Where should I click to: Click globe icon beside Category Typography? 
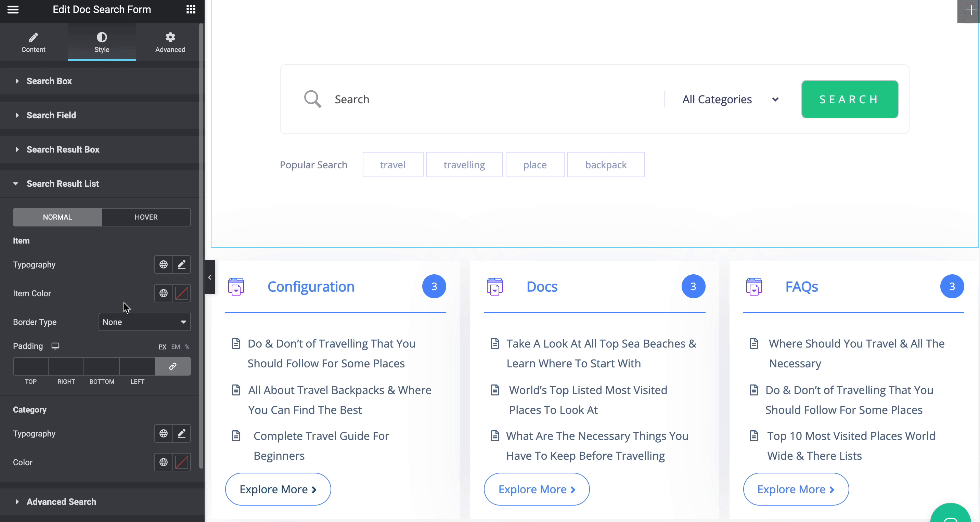pyautogui.click(x=163, y=433)
